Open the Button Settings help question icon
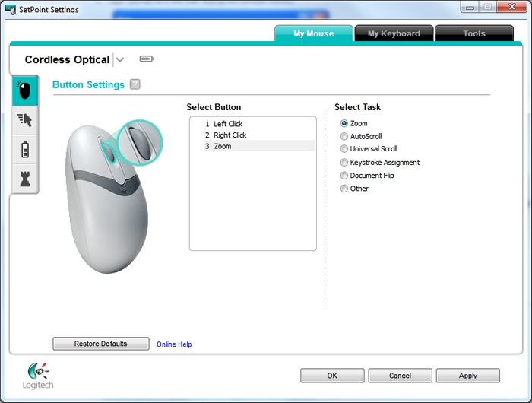 [x=135, y=84]
